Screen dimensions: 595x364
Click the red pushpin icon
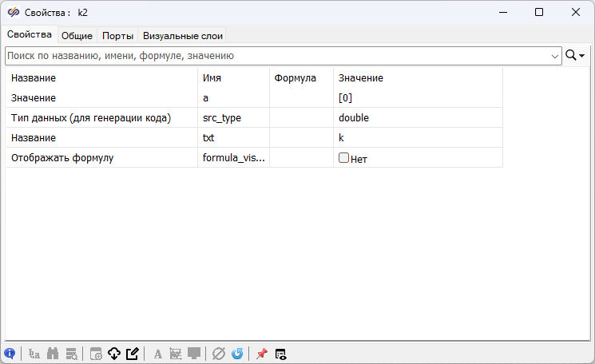point(261,354)
